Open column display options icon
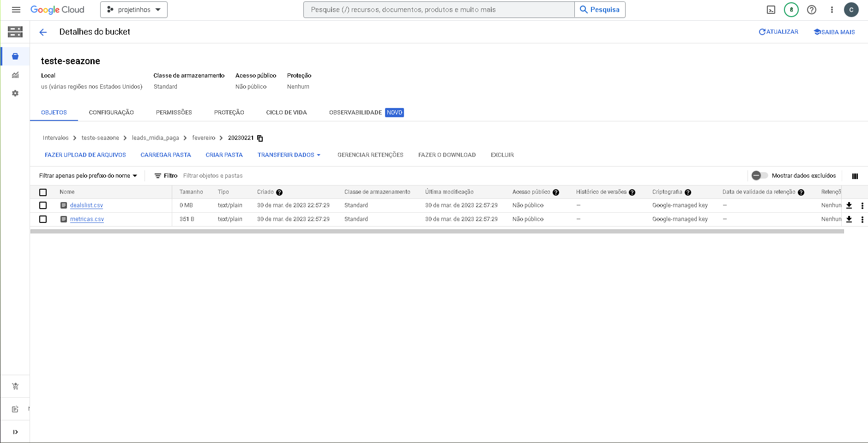The width and height of the screenshot is (868, 443). [855, 176]
